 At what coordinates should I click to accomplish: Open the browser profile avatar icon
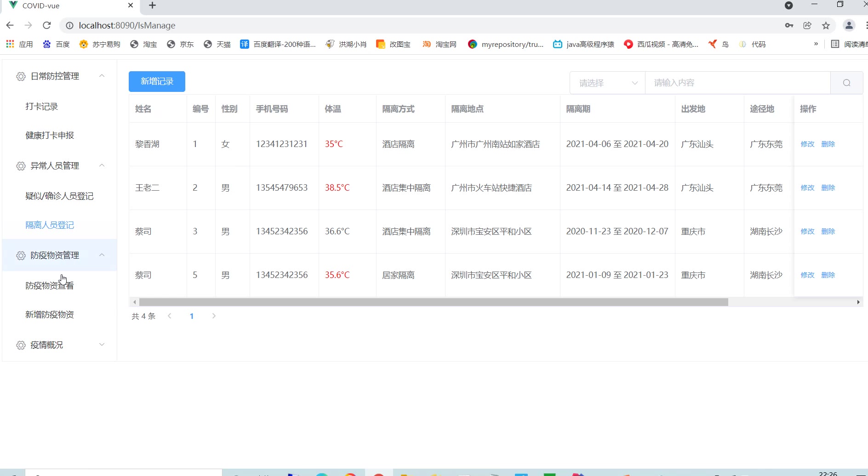pyautogui.click(x=849, y=25)
